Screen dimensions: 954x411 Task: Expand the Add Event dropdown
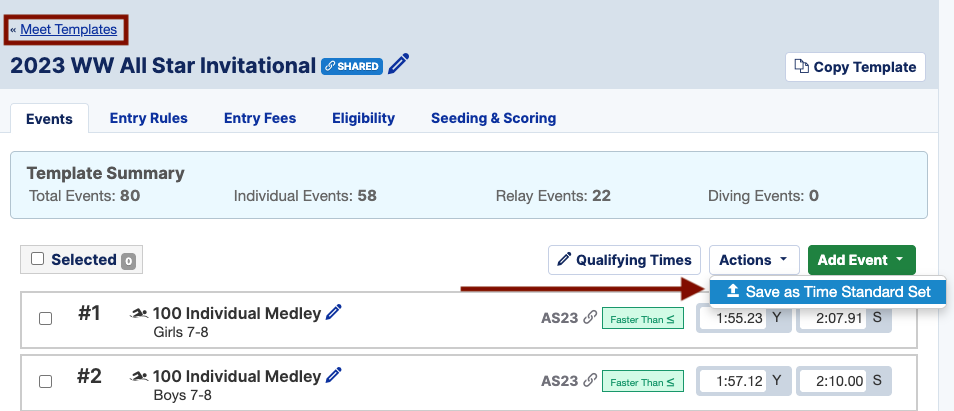point(862,260)
